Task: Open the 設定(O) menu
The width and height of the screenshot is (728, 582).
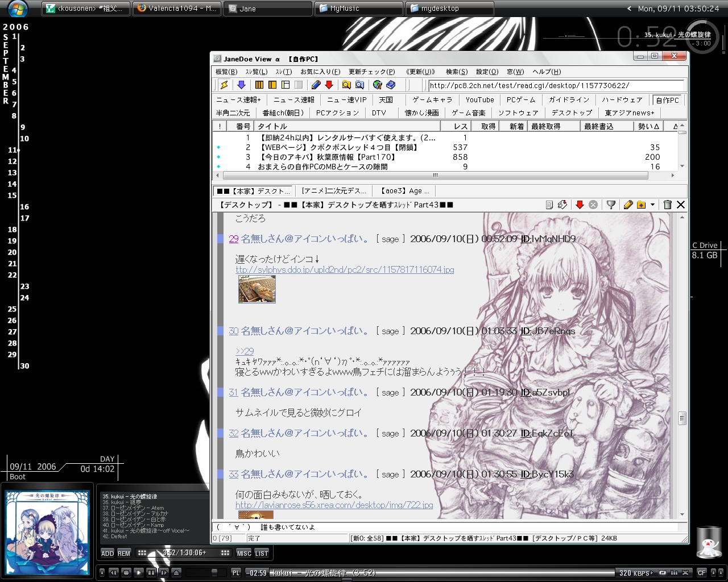Action: pyautogui.click(x=487, y=72)
